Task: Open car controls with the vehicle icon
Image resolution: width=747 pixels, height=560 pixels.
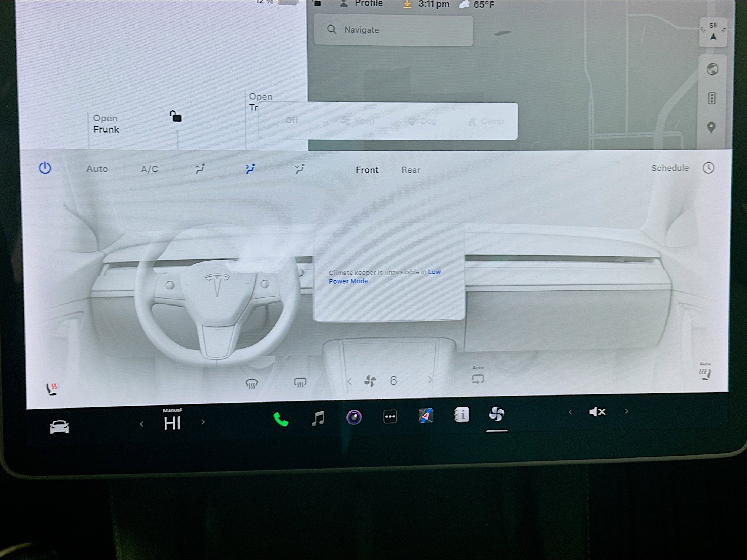Action: pos(59,426)
